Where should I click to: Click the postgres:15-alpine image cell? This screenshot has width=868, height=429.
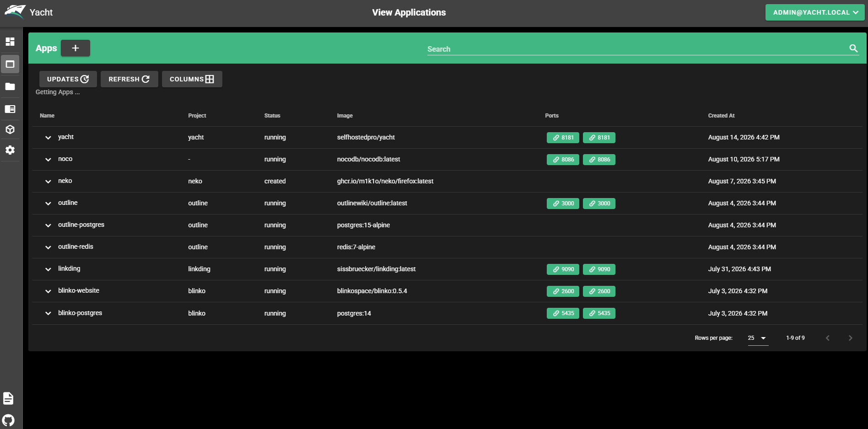point(363,225)
